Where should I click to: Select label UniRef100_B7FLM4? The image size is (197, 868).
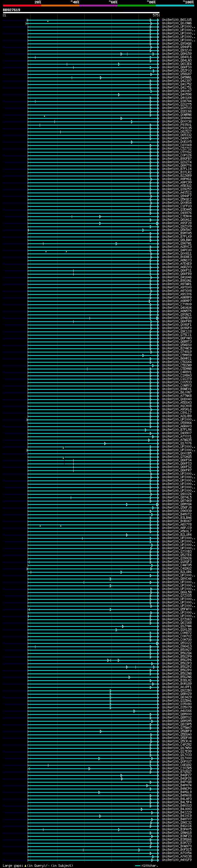pyautogui.click(x=177, y=430)
